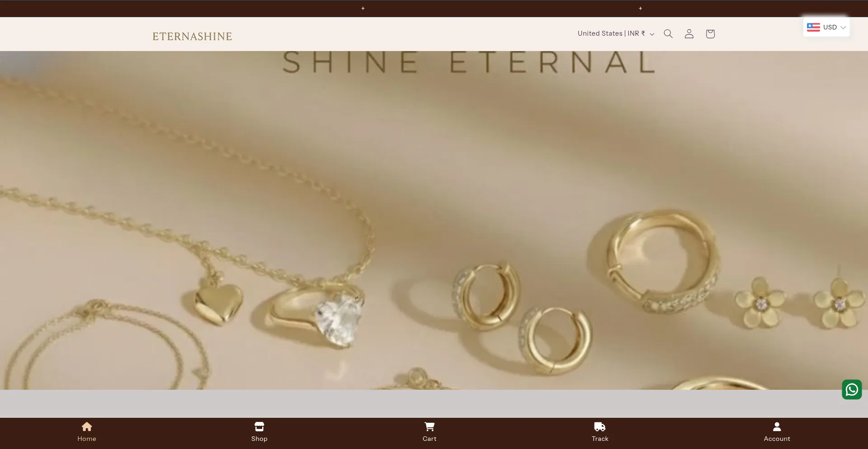Click left plus sign in announcement bar
The image size is (868, 449).
tap(363, 9)
